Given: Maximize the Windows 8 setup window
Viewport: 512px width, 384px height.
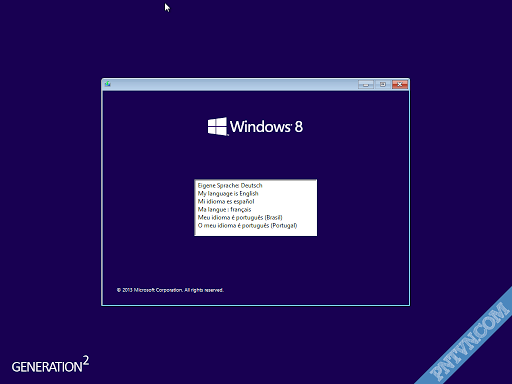Looking at the screenshot, I should pyautogui.click(x=382, y=85).
